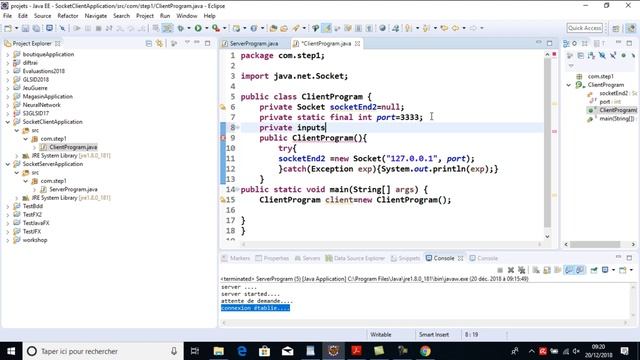Click the Open Perspective icon beside Quick Access
Screen dimensions: 640x360
(616, 28)
